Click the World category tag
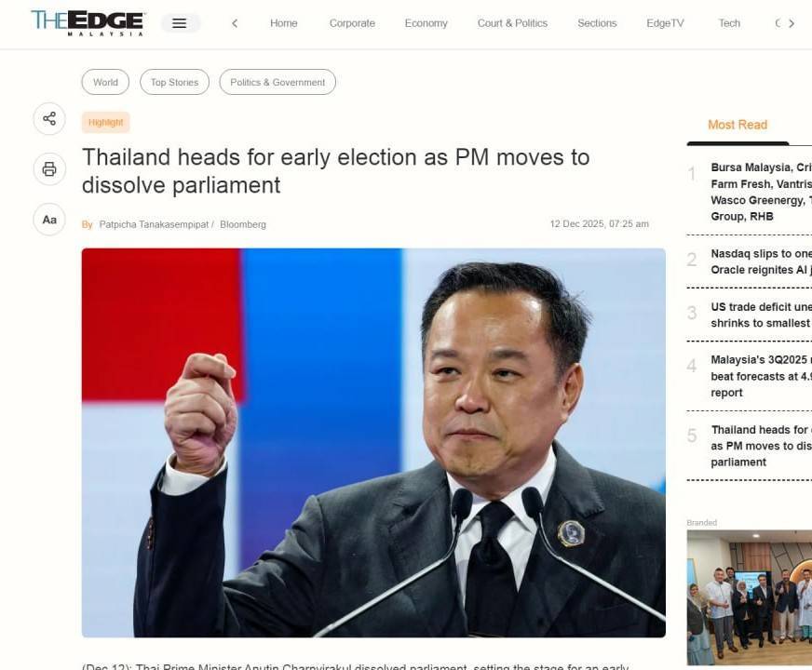812x670 pixels. pyautogui.click(x=105, y=82)
